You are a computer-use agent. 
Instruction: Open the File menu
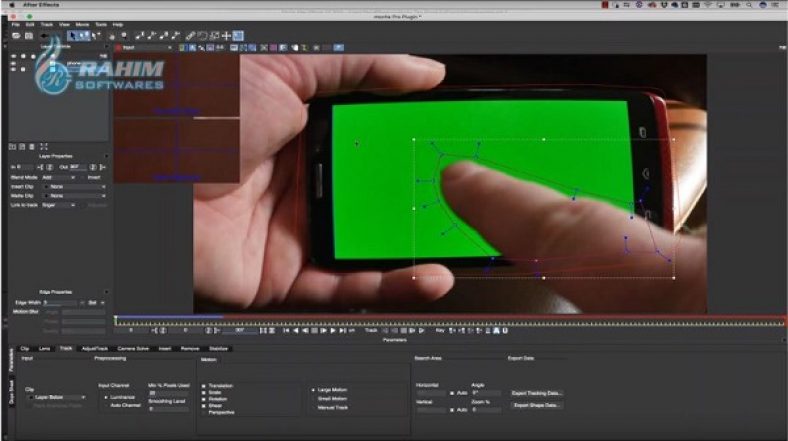16,24
